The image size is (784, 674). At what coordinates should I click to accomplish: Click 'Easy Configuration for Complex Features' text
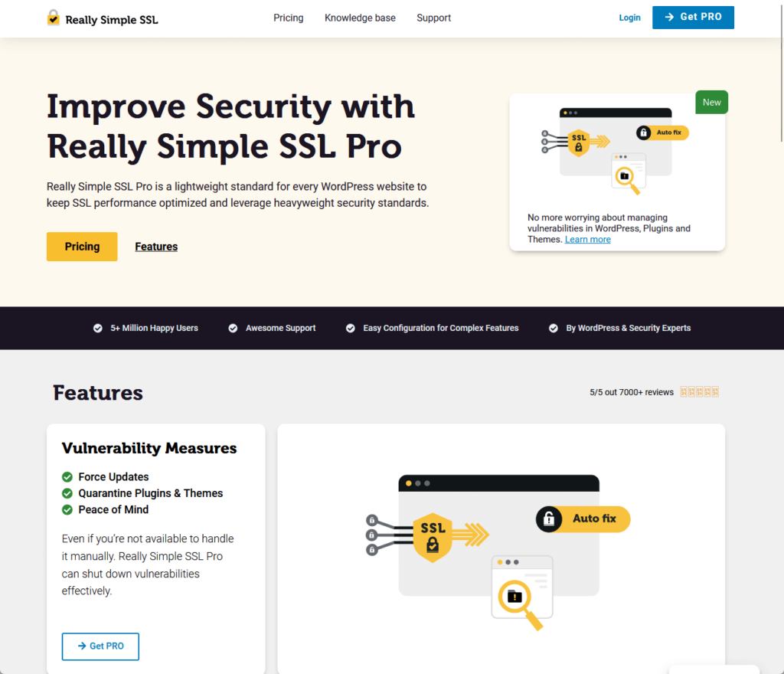(x=440, y=328)
